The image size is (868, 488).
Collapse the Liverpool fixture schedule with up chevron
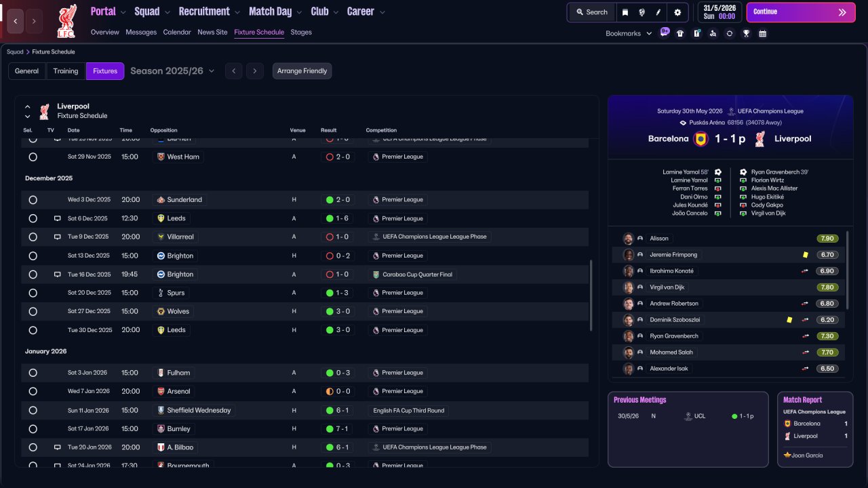(x=28, y=106)
